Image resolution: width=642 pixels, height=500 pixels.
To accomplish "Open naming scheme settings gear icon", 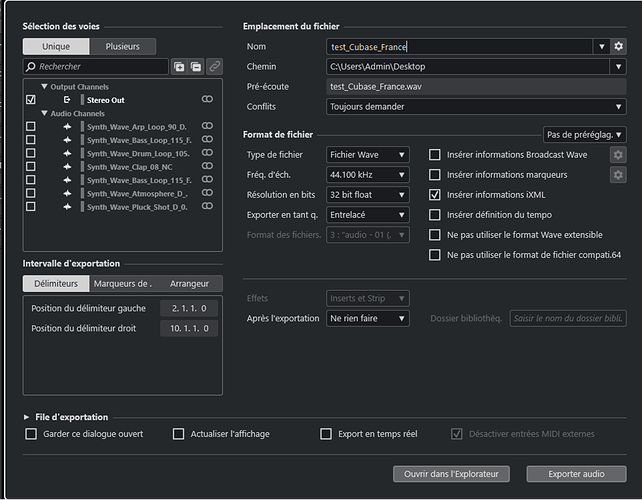I will point(618,46).
